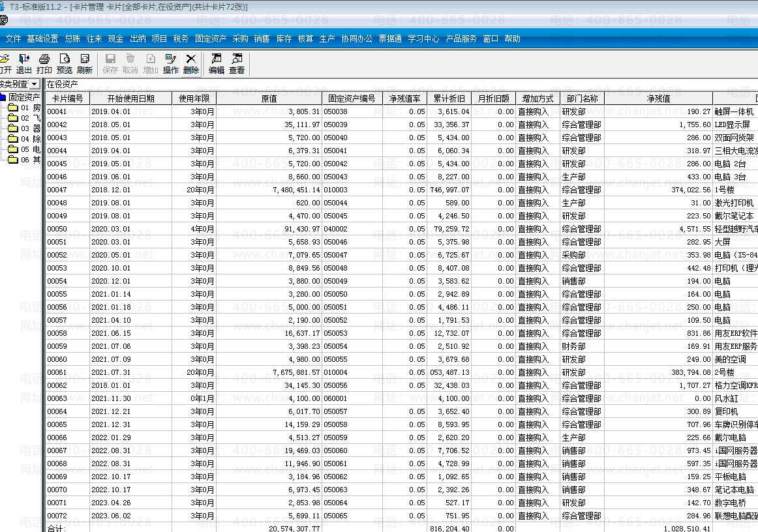This screenshot has width=758, height=532.
Task: Select the 05 folder in asset tree
Action: click(x=24, y=149)
